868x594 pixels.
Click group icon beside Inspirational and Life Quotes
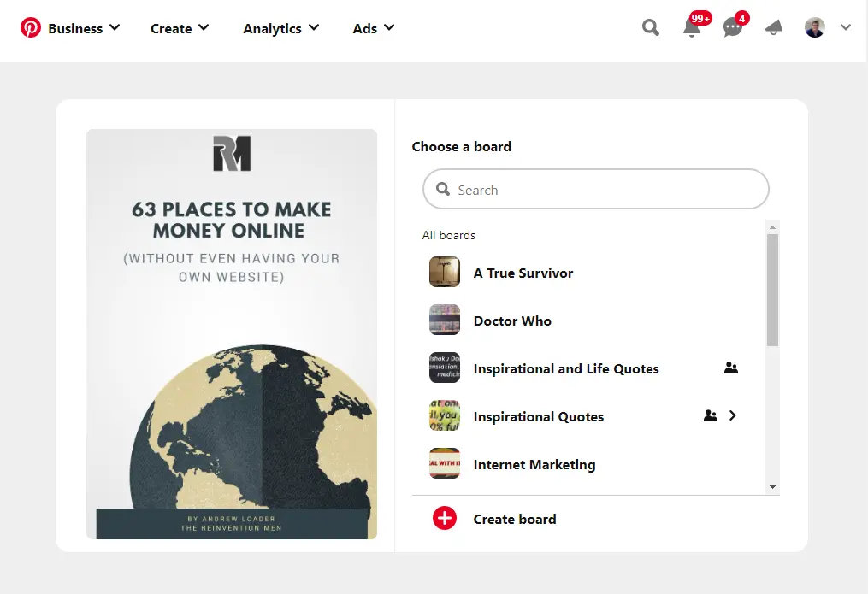[731, 368]
